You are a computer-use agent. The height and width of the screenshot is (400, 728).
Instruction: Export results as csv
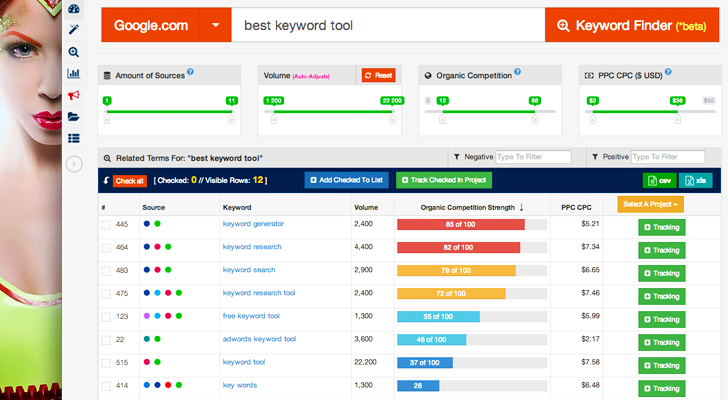pos(660,181)
